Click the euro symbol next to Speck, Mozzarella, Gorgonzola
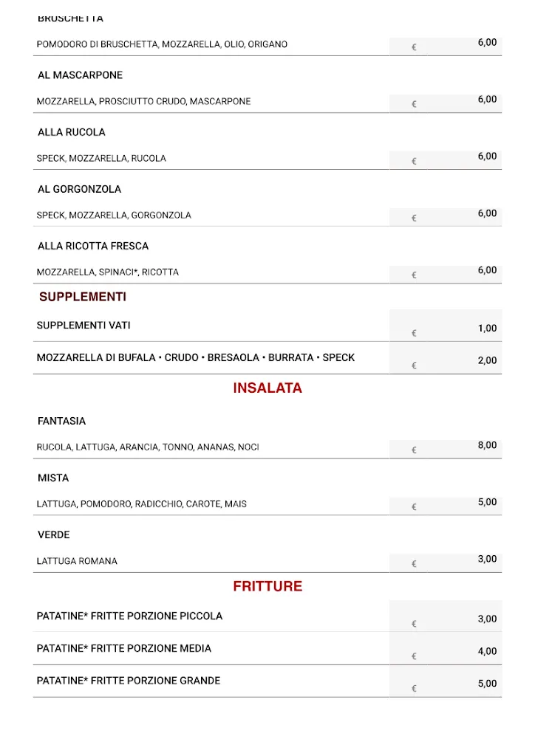The height and width of the screenshot is (756, 535). [x=414, y=218]
